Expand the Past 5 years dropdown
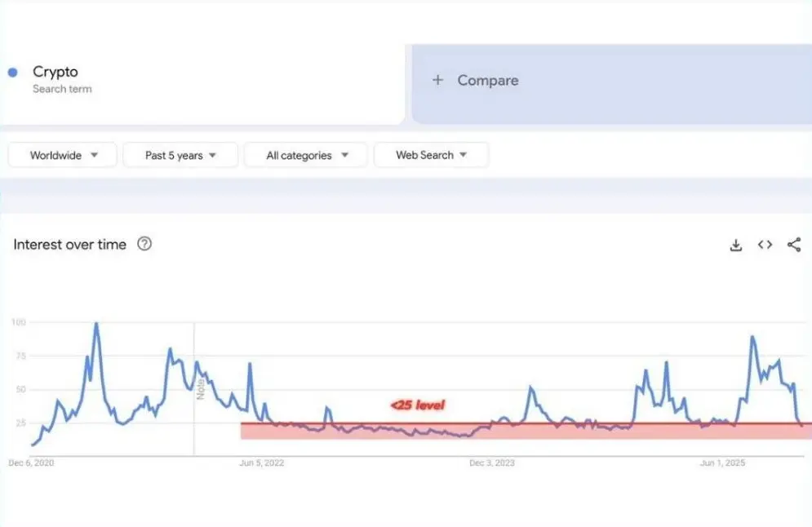Image resolution: width=812 pixels, height=527 pixels. pos(180,155)
